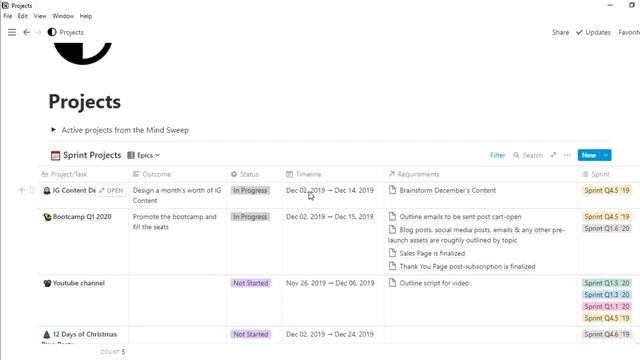Expand the Active projects toggle triangle
640x360 pixels.
pyautogui.click(x=53, y=130)
